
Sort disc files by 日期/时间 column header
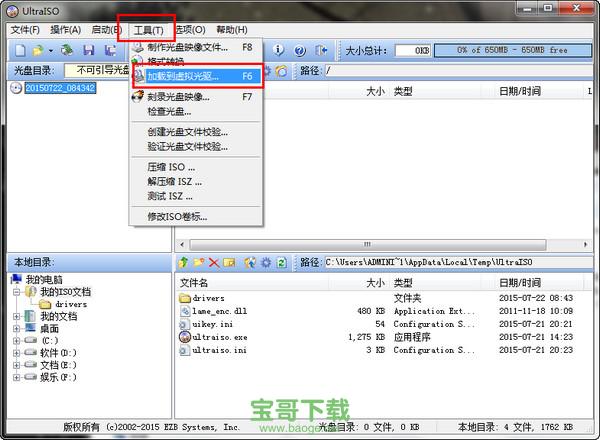tap(534, 91)
